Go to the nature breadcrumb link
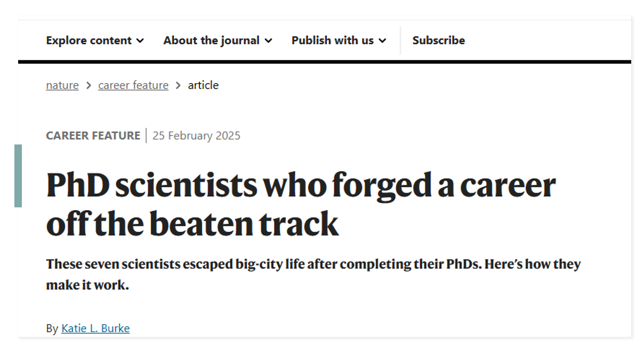 pyautogui.click(x=62, y=85)
